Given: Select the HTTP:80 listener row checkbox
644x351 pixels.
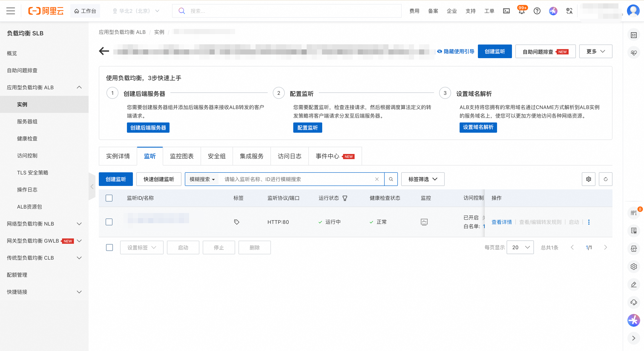Looking at the screenshot, I should point(109,222).
